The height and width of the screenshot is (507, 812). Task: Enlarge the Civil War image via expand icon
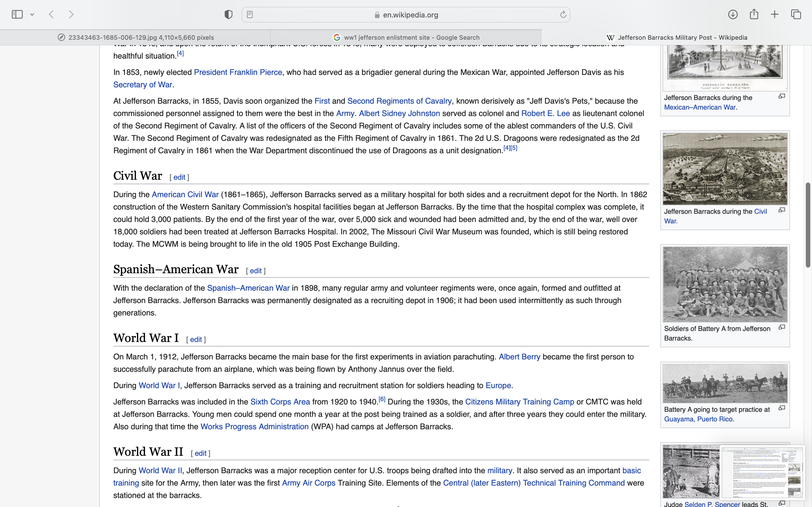coord(782,210)
